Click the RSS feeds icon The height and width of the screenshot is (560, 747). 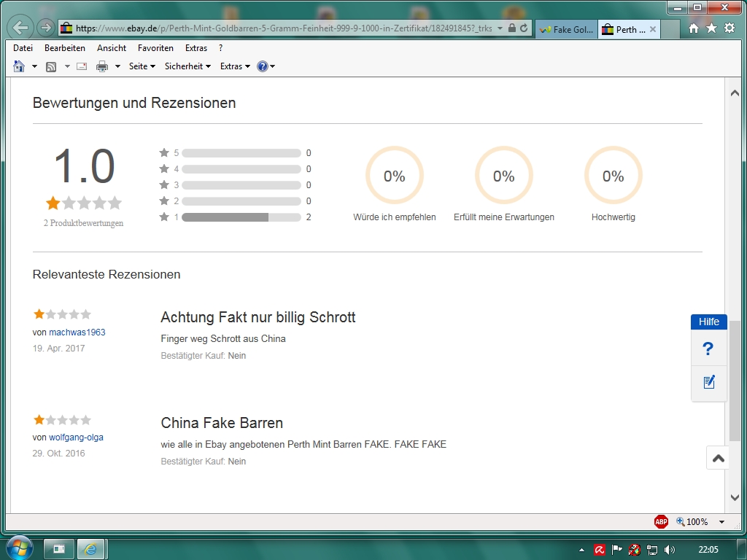pos(51,66)
